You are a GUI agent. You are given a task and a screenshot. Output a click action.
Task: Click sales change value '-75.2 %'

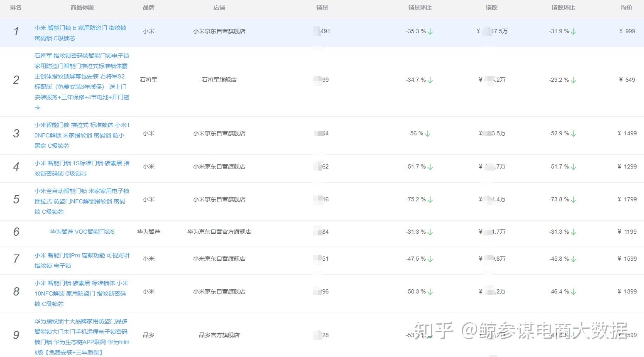click(x=416, y=199)
